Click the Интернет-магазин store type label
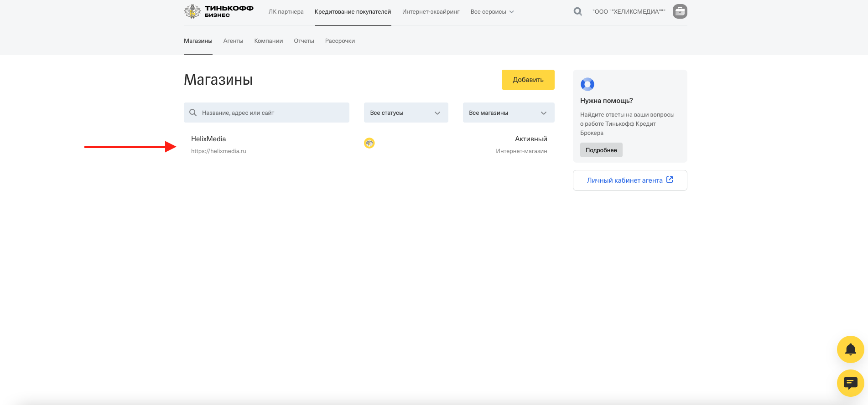 [521, 151]
